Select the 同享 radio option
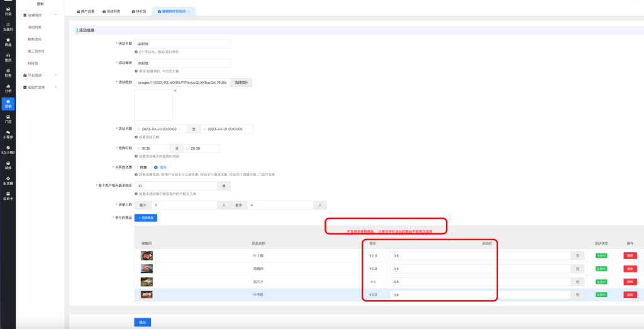Screen dimensions: 644x329 point(136,167)
